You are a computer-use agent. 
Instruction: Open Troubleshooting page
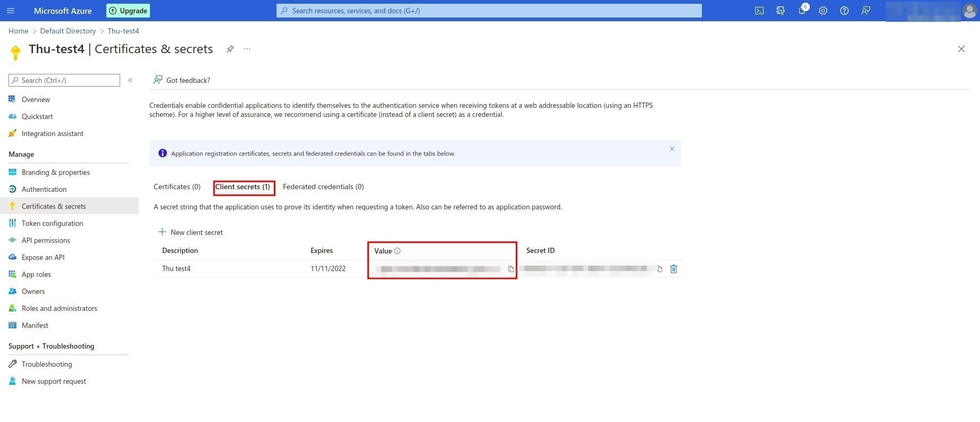47,364
